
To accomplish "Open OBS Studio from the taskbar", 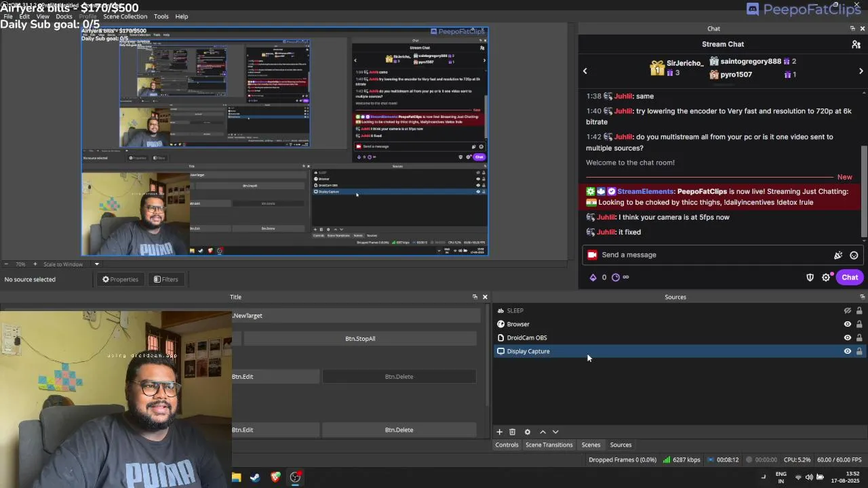I will point(295,477).
